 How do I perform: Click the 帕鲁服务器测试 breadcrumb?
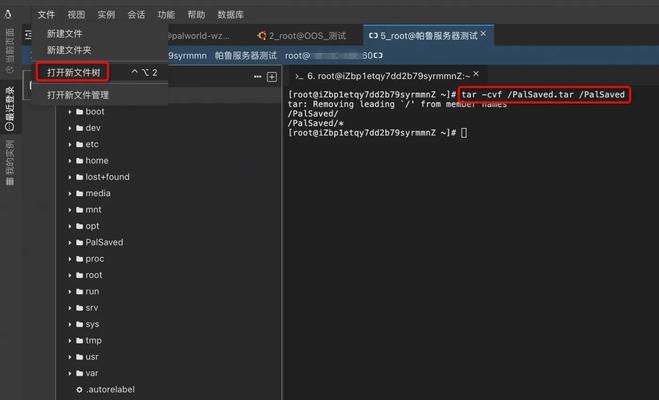[245, 55]
